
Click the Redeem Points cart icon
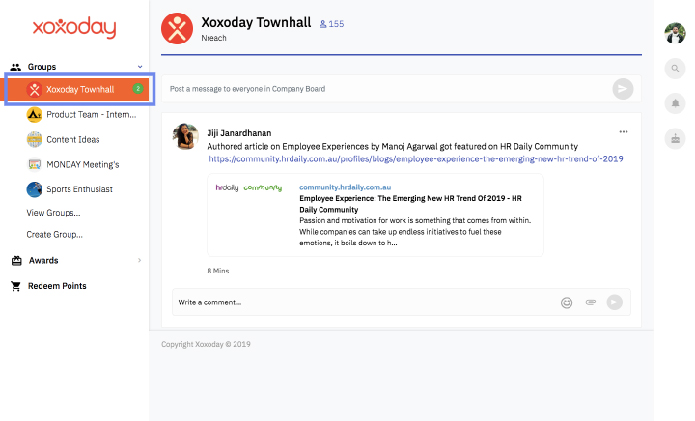coord(16,286)
